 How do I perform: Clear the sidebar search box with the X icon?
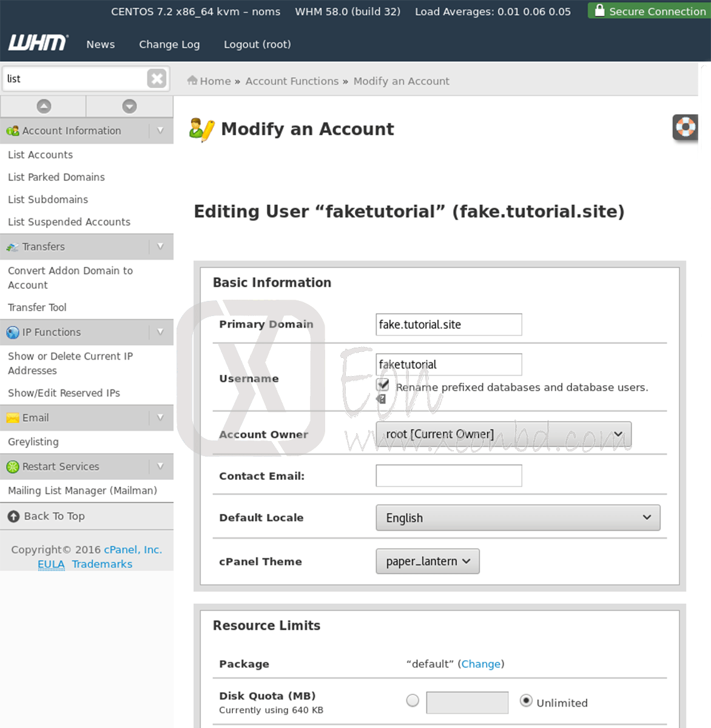[x=157, y=78]
